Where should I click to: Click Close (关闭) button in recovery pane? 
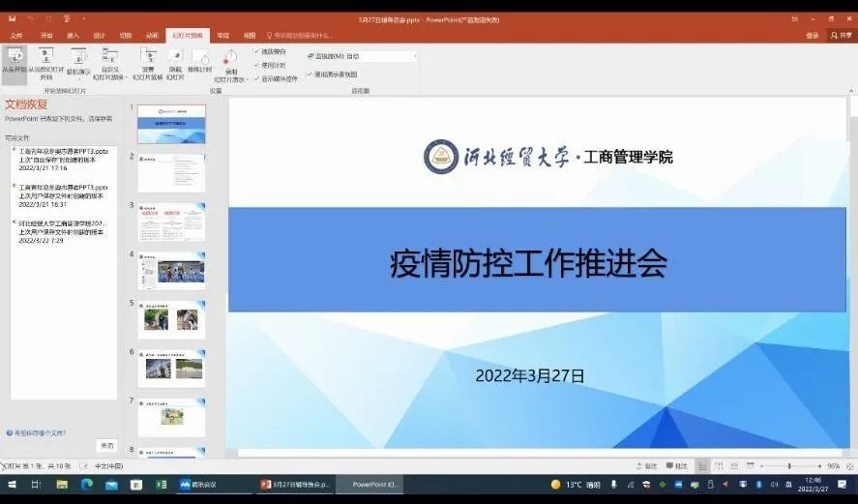(106, 446)
